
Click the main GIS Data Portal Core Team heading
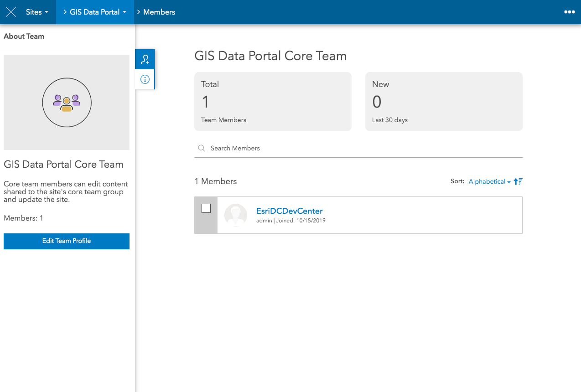coord(270,56)
